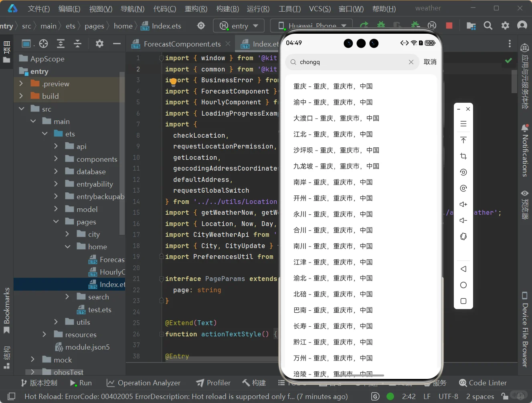Image resolution: width=532 pixels, height=403 pixels.
Task: Click the Project panel vertical scrollbar
Action: (x=122, y=154)
